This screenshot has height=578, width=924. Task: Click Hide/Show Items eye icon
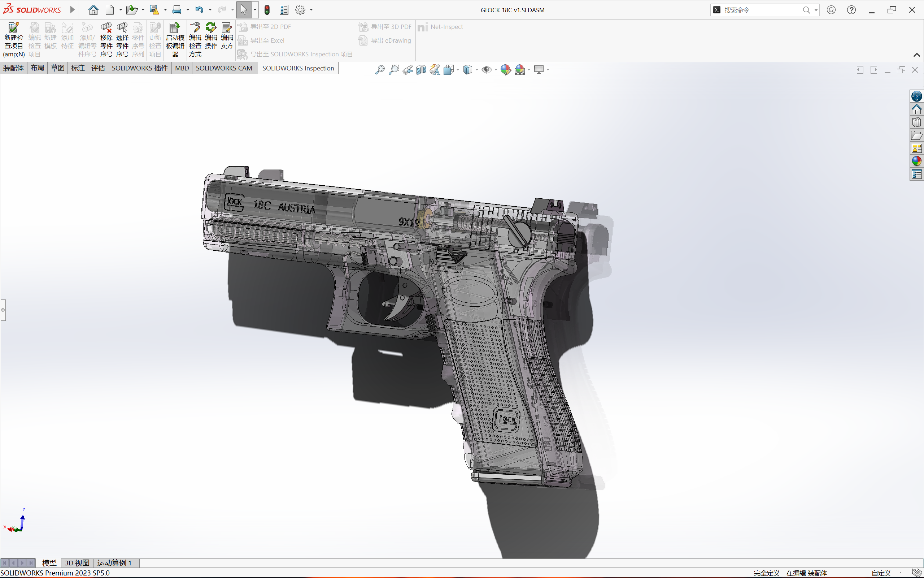tap(487, 70)
